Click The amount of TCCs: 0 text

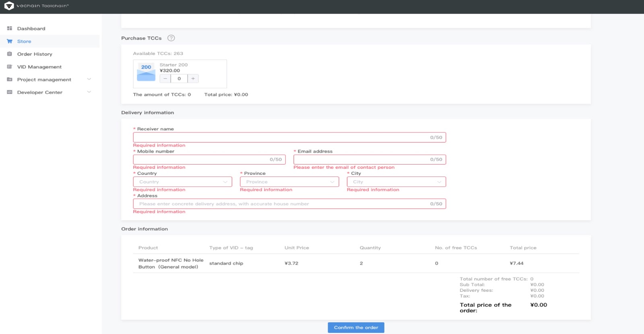click(x=162, y=95)
